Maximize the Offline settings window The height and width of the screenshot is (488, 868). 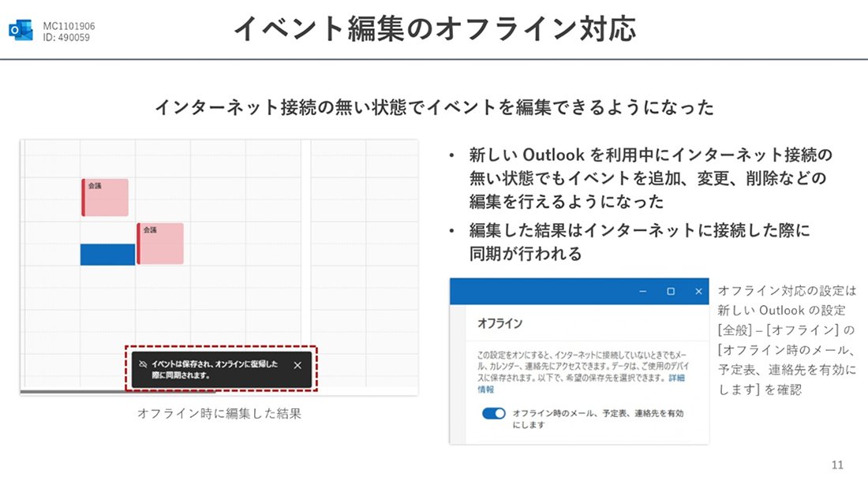click(x=671, y=291)
